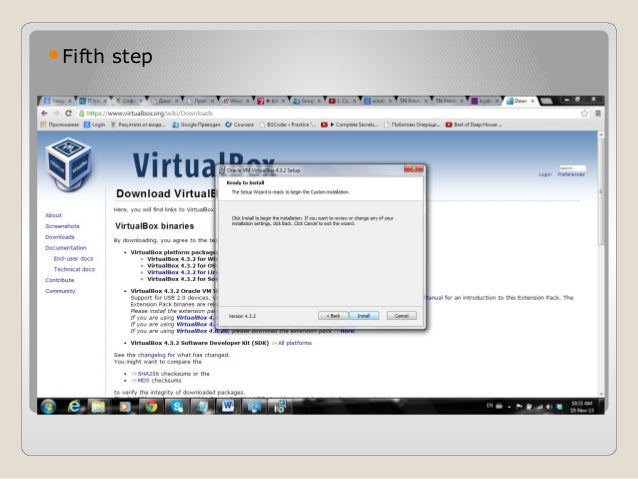This screenshot has height=479, width=638.
Task: Open the SHA256 checksums link
Action: click(148, 374)
